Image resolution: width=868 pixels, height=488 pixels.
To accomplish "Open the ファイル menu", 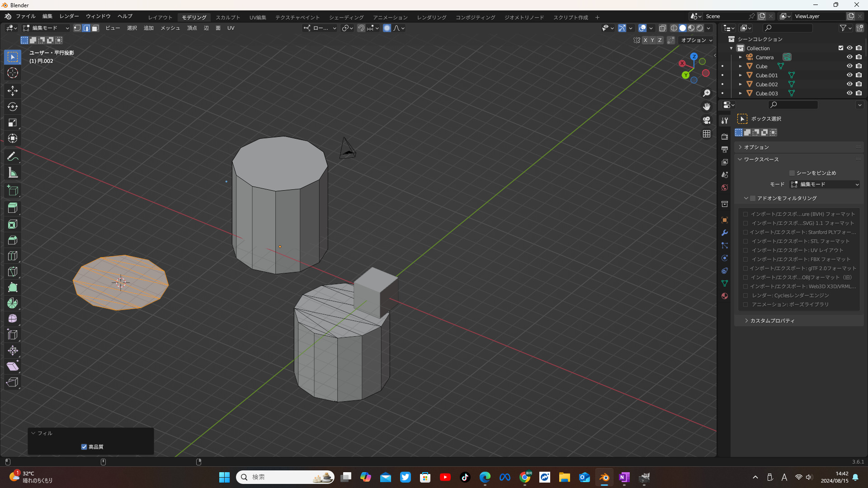I will coord(26,16).
